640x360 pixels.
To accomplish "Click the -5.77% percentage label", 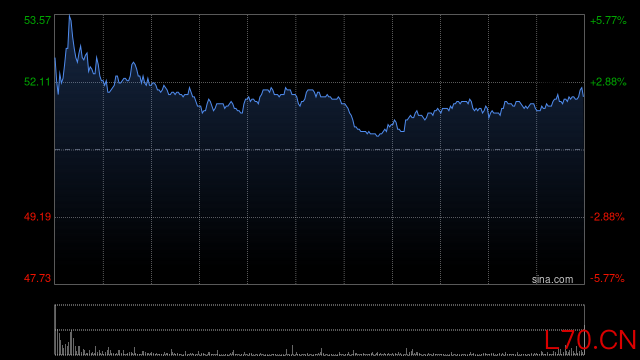I will [x=607, y=278].
